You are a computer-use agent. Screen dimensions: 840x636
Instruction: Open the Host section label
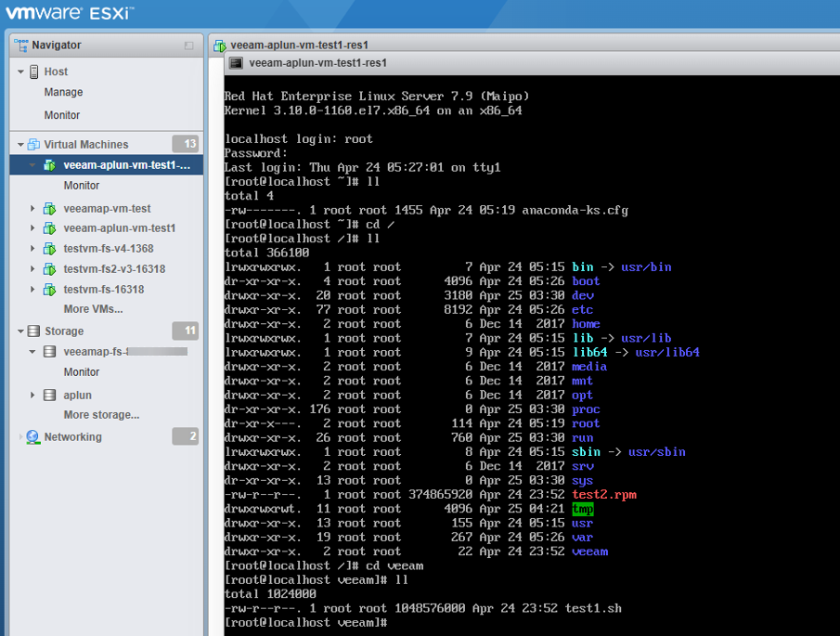56,71
